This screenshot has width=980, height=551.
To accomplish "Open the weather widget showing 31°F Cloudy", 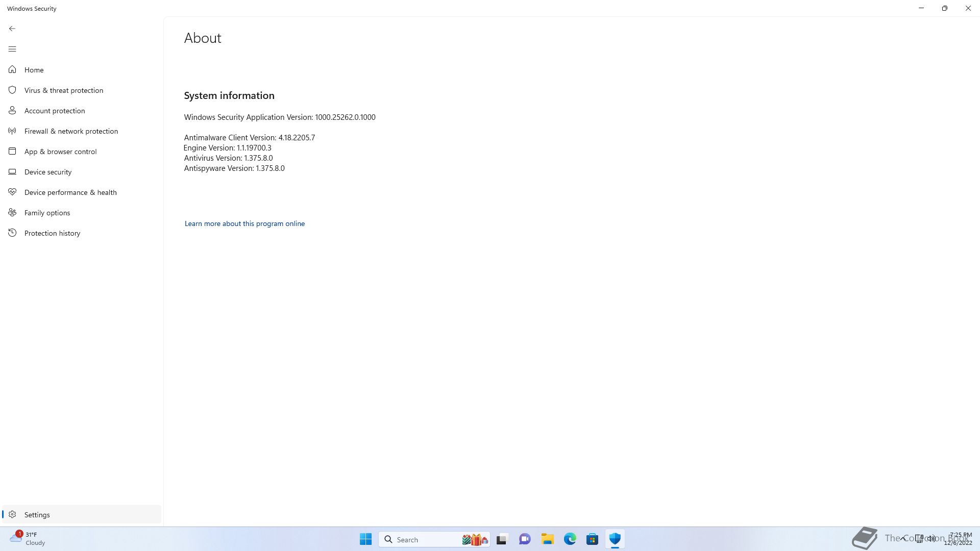I will [28, 539].
